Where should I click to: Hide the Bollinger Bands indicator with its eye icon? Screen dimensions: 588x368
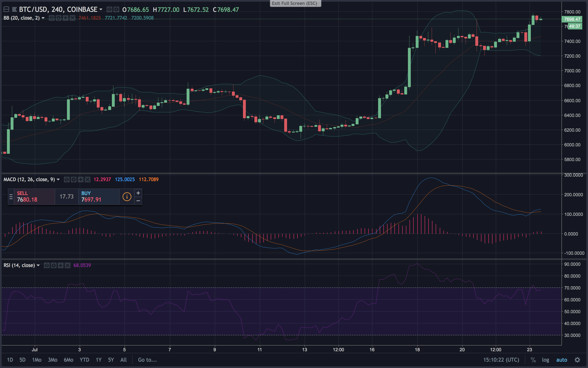click(x=51, y=18)
